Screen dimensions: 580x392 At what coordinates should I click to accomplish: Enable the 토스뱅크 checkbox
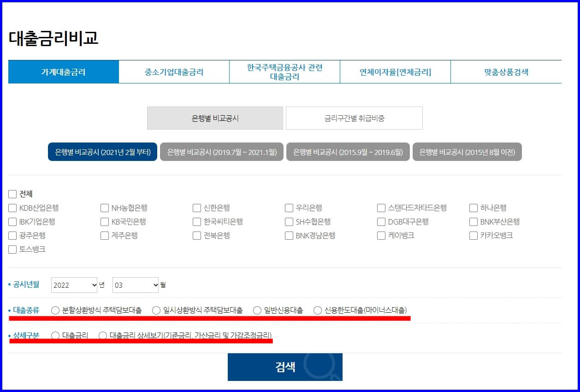point(12,249)
